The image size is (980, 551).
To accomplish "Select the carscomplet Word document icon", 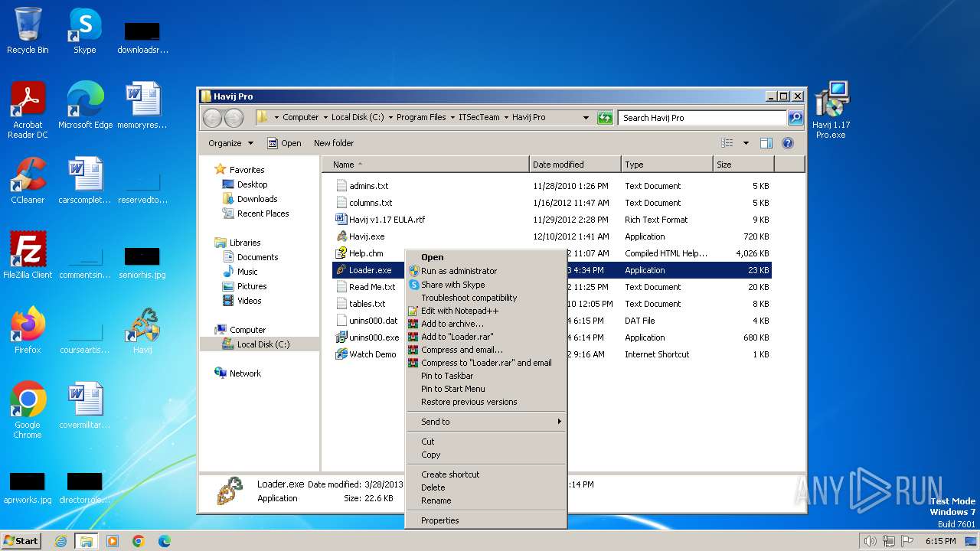I will [85, 181].
